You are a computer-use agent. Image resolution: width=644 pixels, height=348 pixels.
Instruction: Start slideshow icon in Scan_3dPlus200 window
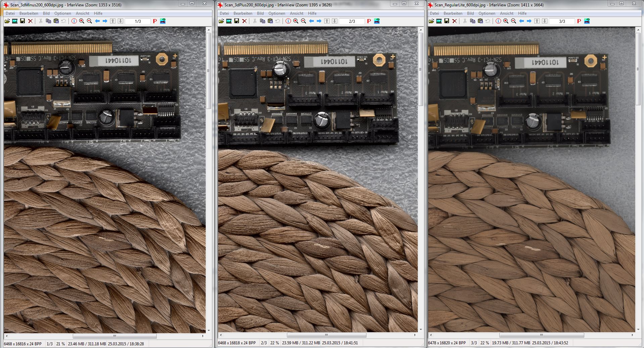pyautogui.click(x=229, y=21)
